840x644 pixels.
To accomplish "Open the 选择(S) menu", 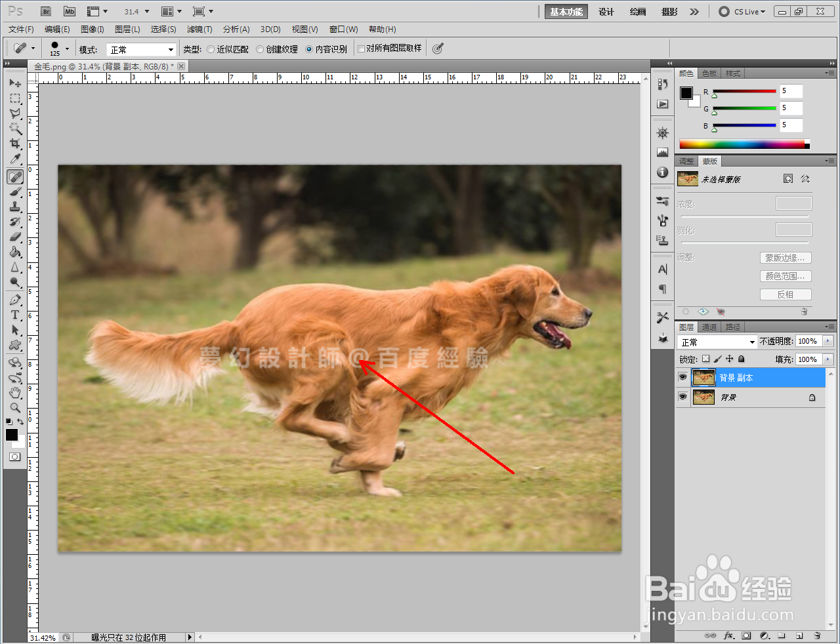I will tap(163, 30).
